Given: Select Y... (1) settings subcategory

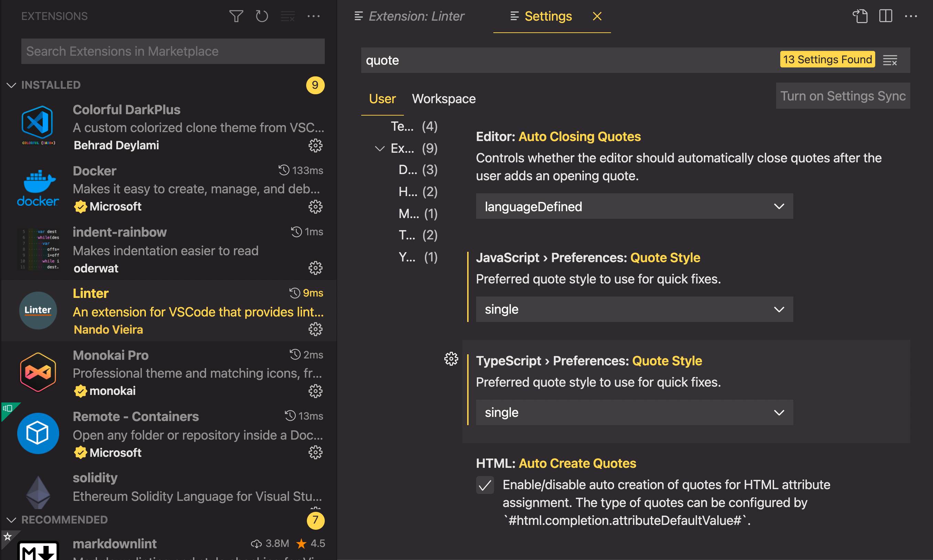Looking at the screenshot, I should click(418, 257).
